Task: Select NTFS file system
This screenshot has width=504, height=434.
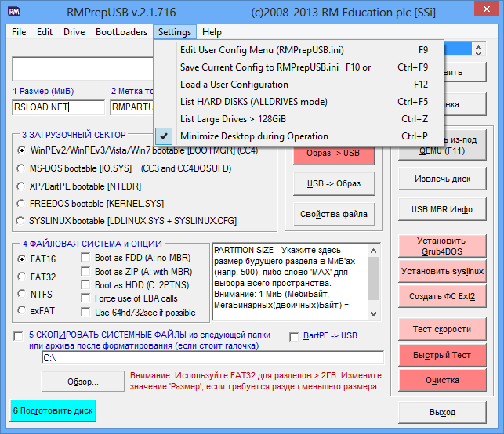Action: [x=21, y=294]
